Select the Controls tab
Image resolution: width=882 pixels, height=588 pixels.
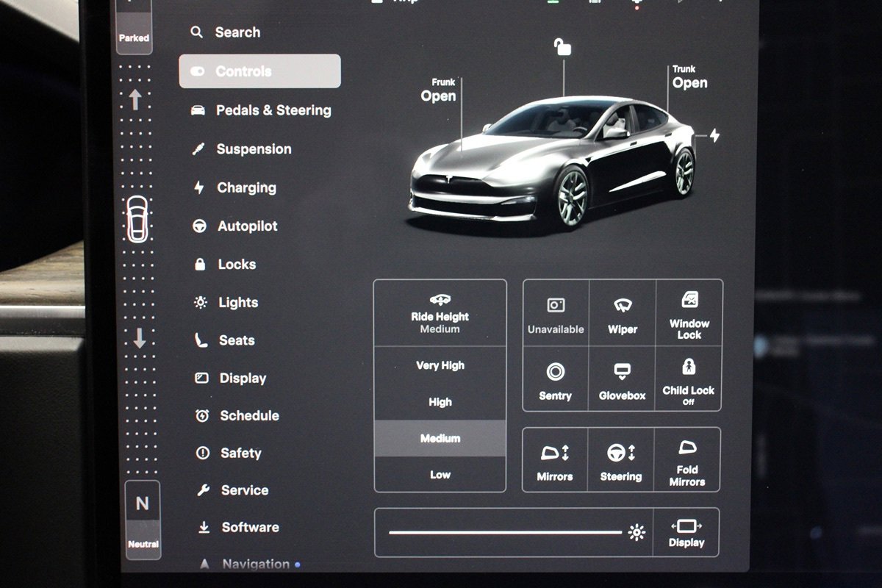(x=259, y=71)
